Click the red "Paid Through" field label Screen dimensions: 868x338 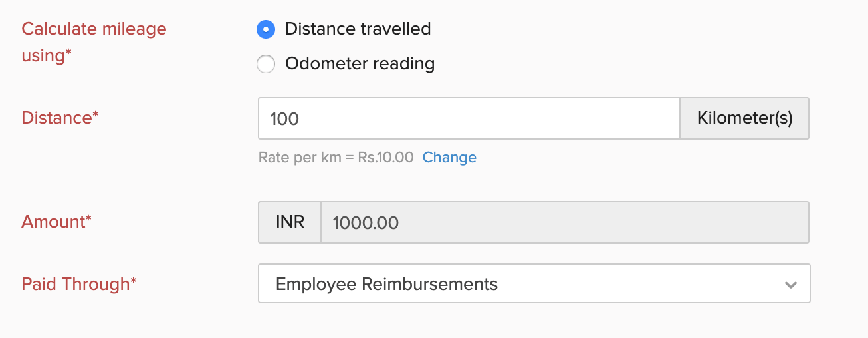75,284
